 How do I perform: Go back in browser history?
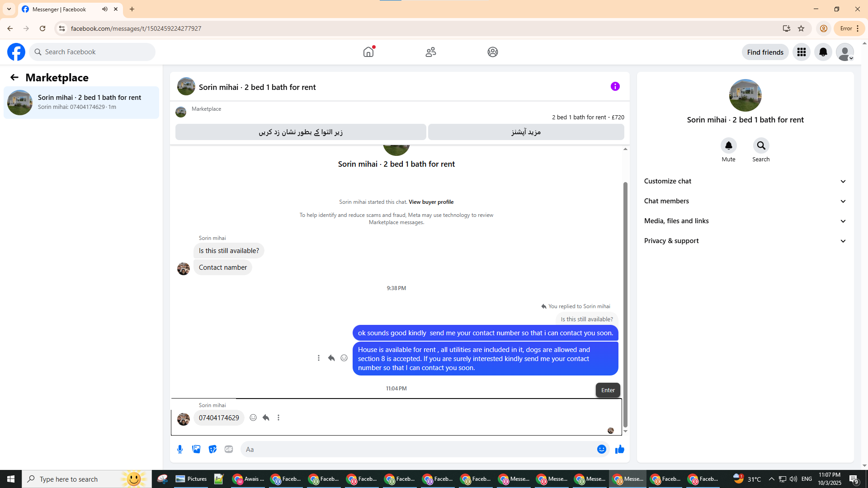tap(10, 28)
